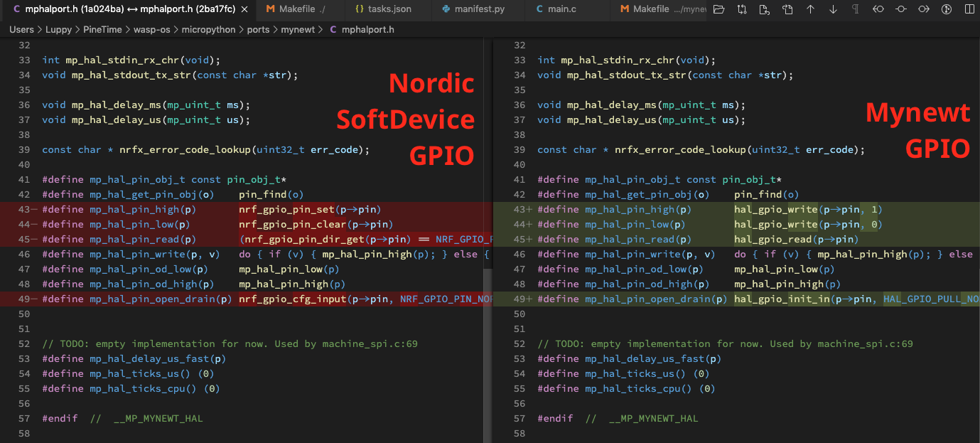The image size is (980, 443).
Task: Expand the micropython breadcrumb folder
Action: pyautogui.click(x=209, y=29)
